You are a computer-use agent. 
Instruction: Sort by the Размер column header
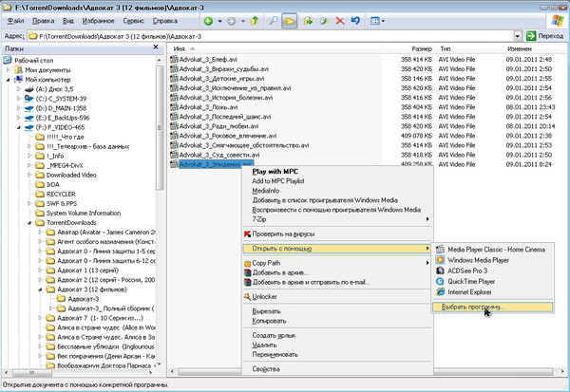coord(408,48)
